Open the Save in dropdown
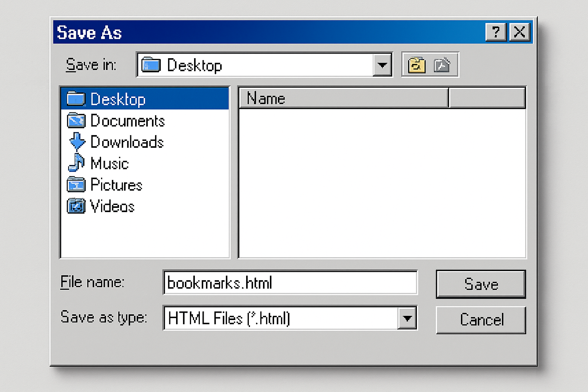This screenshot has height=392, width=588. pyautogui.click(x=382, y=65)
